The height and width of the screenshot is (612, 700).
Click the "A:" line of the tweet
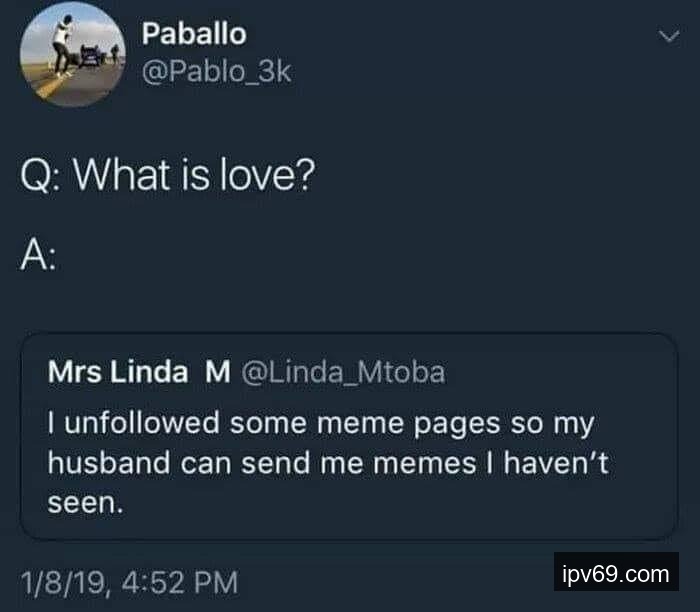(38, 258)
